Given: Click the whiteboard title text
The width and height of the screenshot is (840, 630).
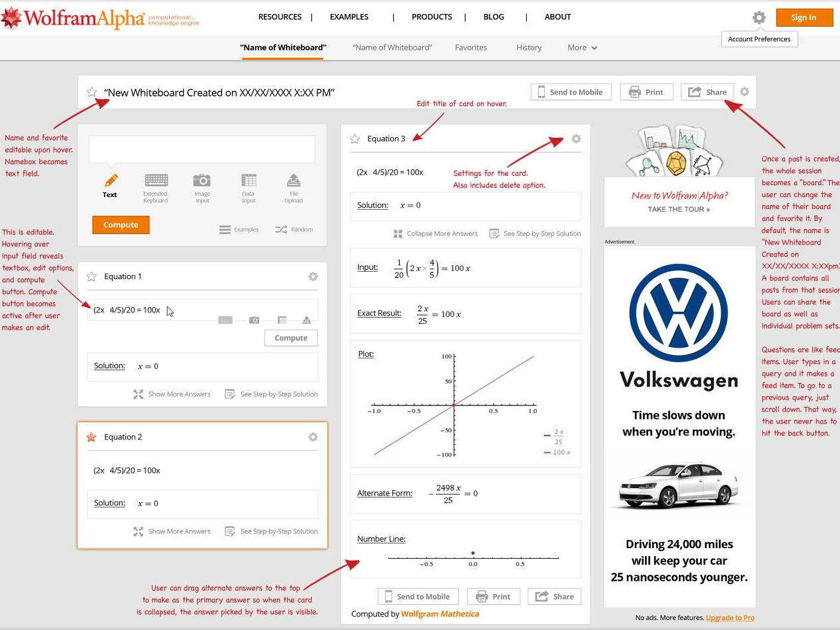Looking at the screenshot, I should [x=219, y=93].
